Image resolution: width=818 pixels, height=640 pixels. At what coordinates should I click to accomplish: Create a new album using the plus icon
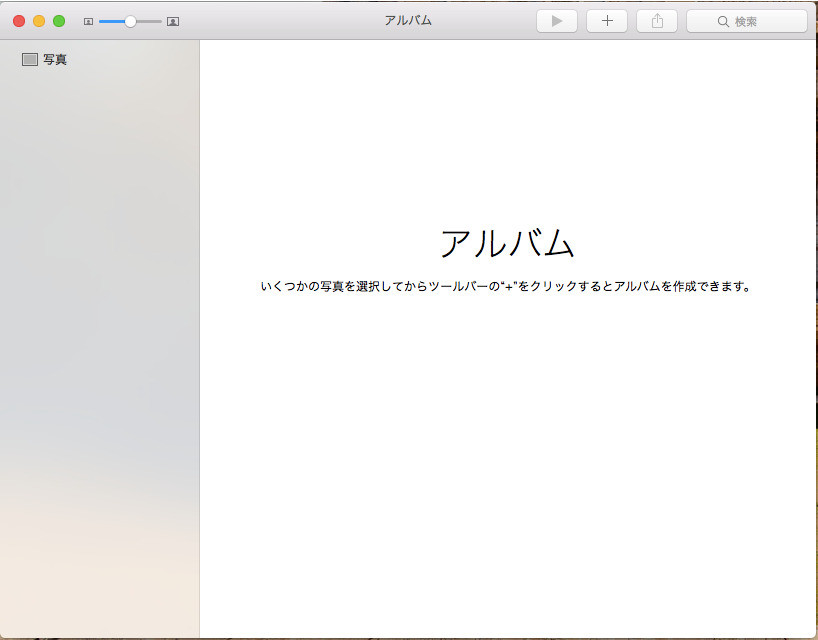[x=606, y=20]
